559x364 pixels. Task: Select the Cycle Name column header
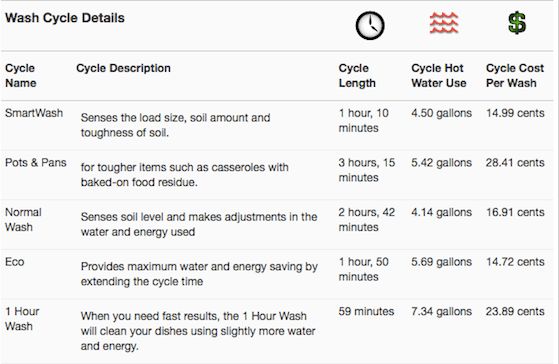point(21,76)
